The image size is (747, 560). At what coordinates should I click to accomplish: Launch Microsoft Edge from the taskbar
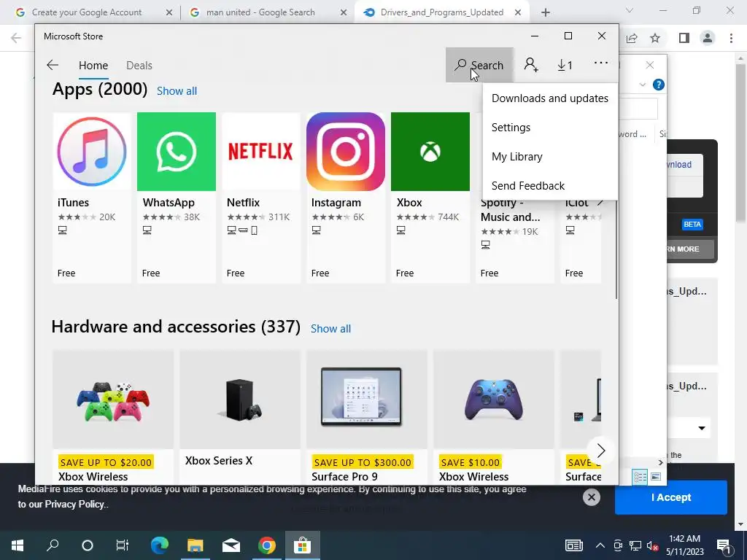coord(160,545)
